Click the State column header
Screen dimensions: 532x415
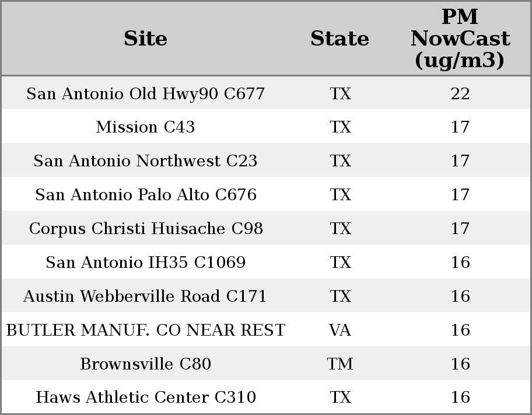click(x=339, y=39)
